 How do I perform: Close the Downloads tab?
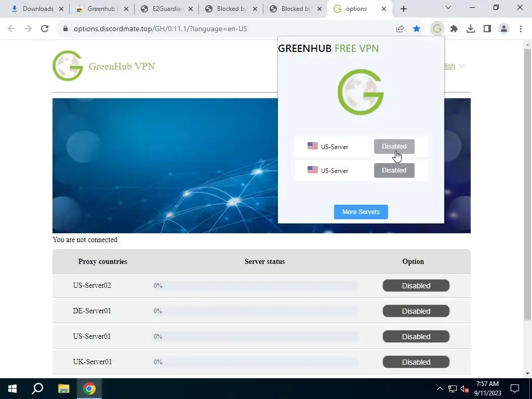click(x=61, y=9)
